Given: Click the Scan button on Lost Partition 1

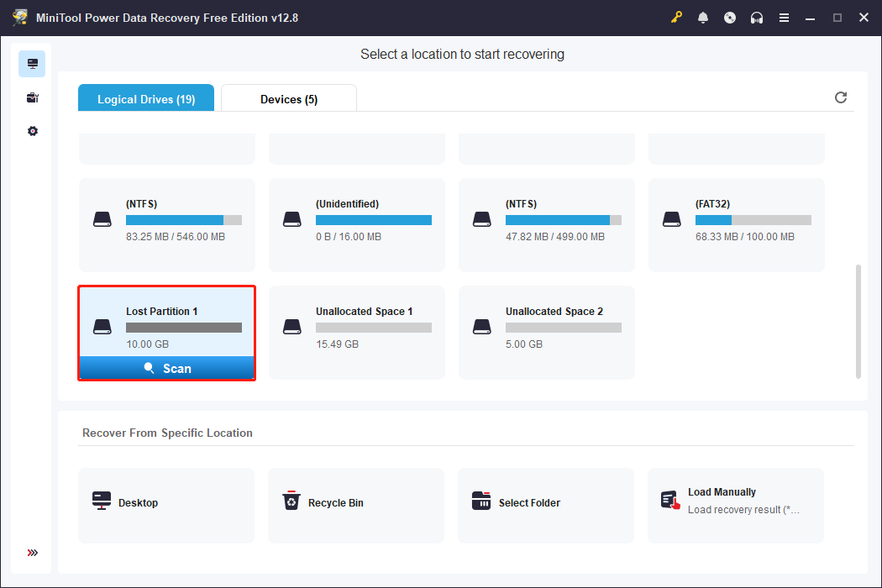Looking at the screenshot, I should tap(167, 368).
